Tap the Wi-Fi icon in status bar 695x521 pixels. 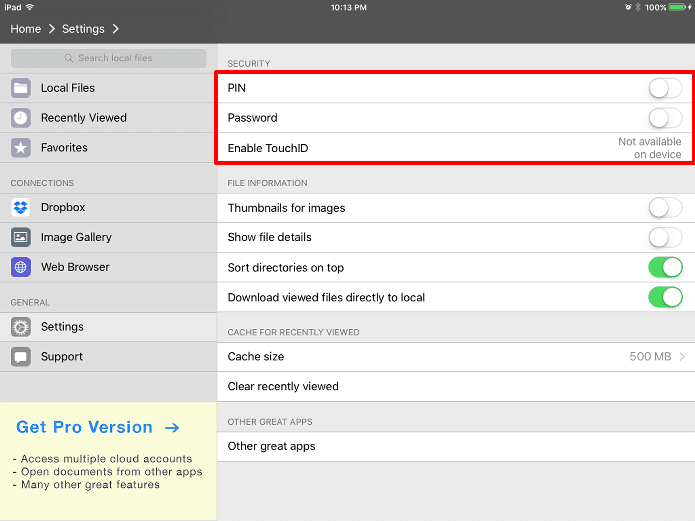30,7
